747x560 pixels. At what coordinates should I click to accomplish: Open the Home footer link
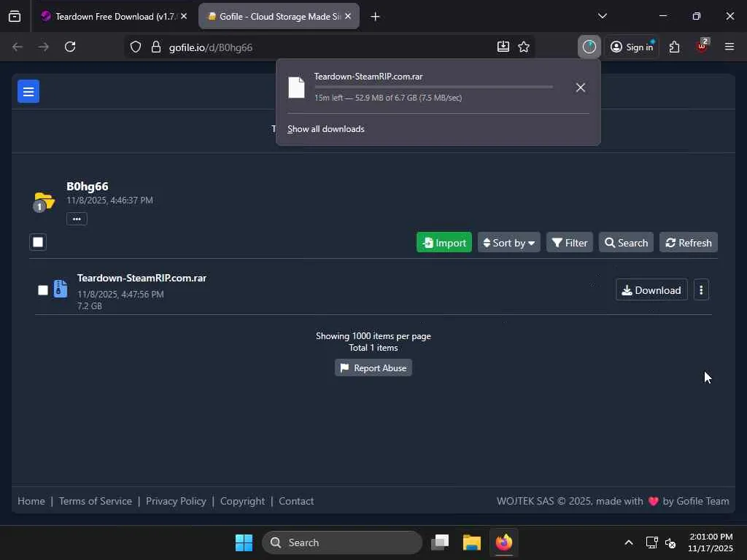click(31, 501)
